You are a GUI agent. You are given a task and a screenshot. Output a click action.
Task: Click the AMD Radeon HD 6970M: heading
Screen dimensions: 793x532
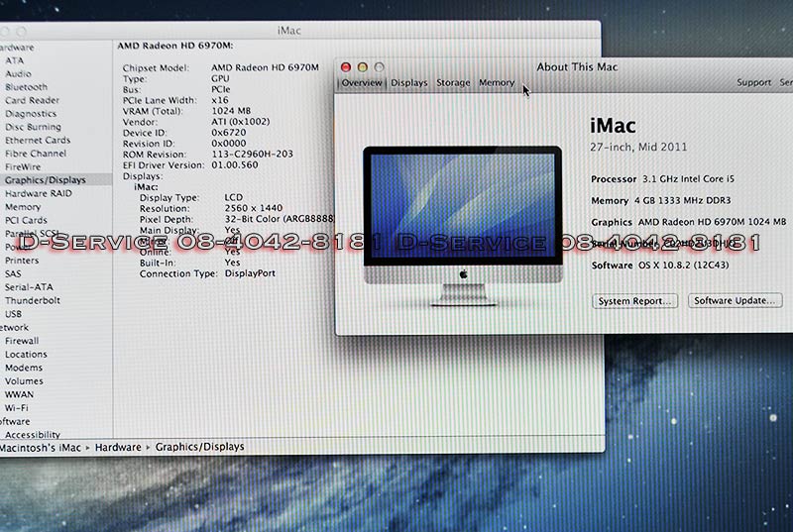click(x=175, y=46)
